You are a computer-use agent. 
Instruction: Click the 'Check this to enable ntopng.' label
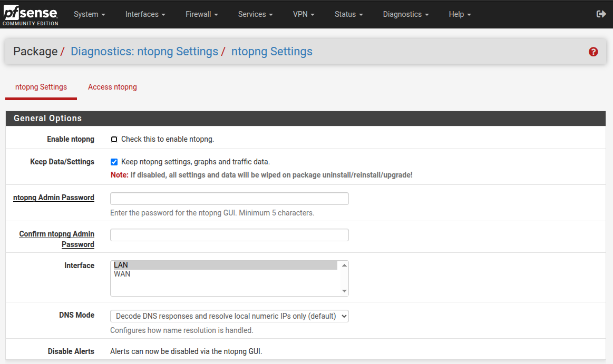167,140
